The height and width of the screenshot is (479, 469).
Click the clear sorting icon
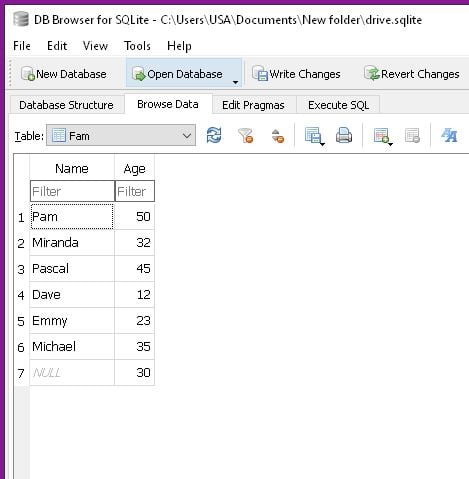277,136
